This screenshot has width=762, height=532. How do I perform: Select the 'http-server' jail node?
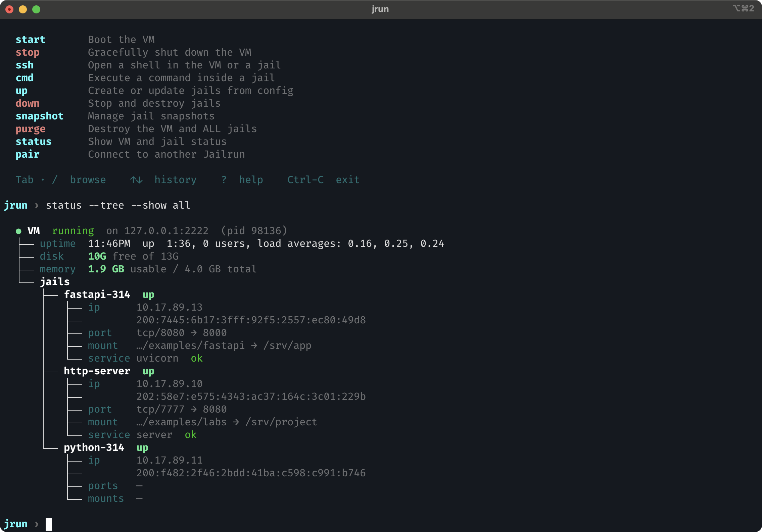[97, 371]
